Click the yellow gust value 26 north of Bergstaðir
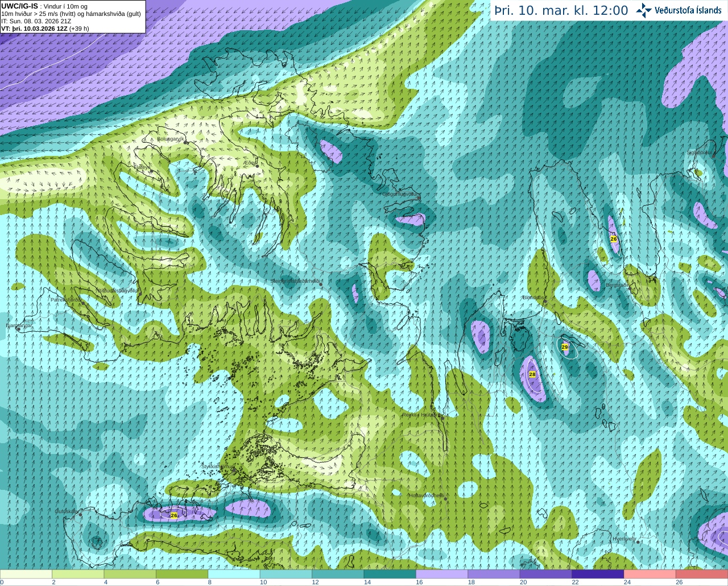 pyautogui.click(x=614, y=239)
